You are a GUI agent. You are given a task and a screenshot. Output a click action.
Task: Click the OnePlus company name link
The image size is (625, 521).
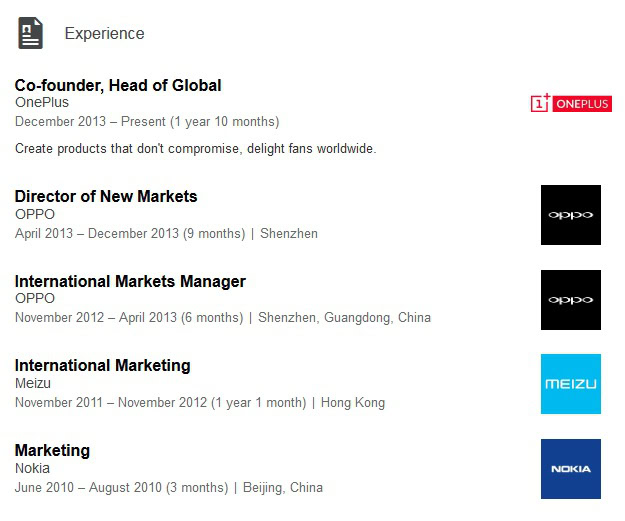point(42,102)
